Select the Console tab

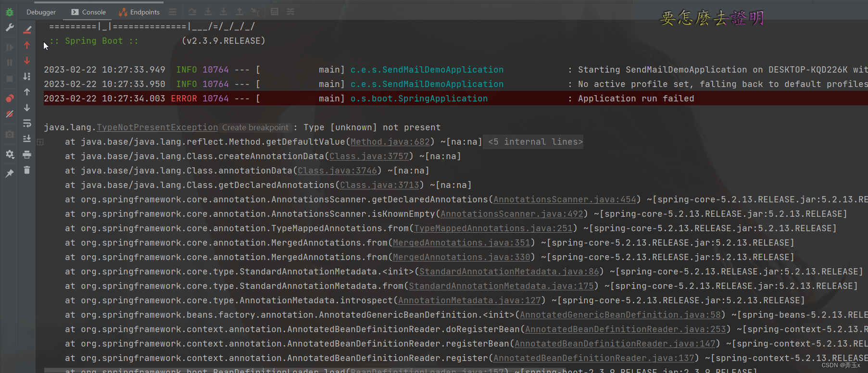(88, 12)
